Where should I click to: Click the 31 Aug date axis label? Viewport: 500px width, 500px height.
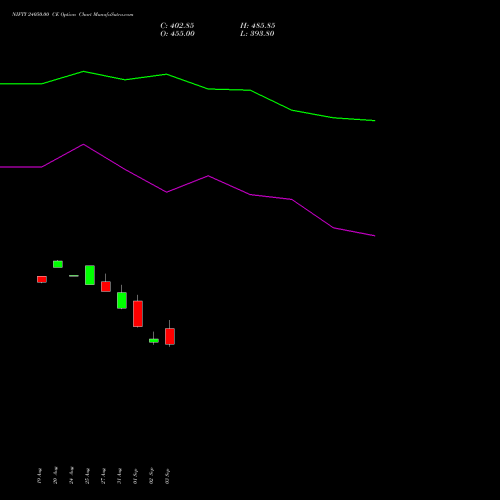click(x=119, y=476)
